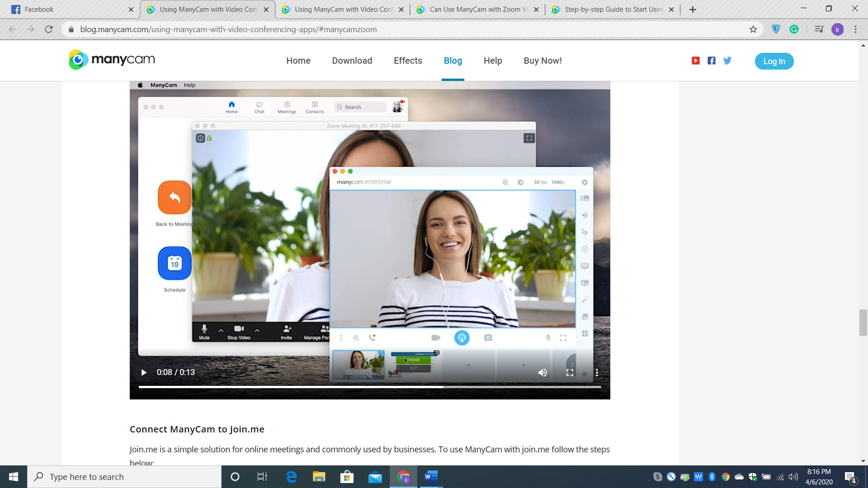Click the video time 0:08 / 0:13
The image size is (868, 488).
coord(176,372)
